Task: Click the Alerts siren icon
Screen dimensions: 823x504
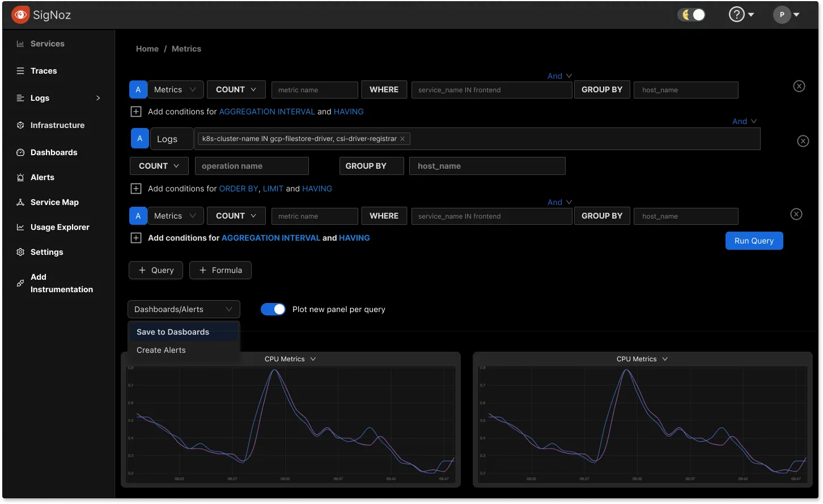Action: click(20, 177)
